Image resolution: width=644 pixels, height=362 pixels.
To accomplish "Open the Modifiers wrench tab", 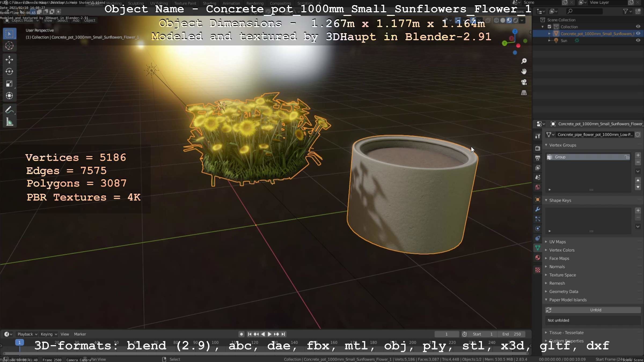I will pyautogui.click(x=538, y=209).
